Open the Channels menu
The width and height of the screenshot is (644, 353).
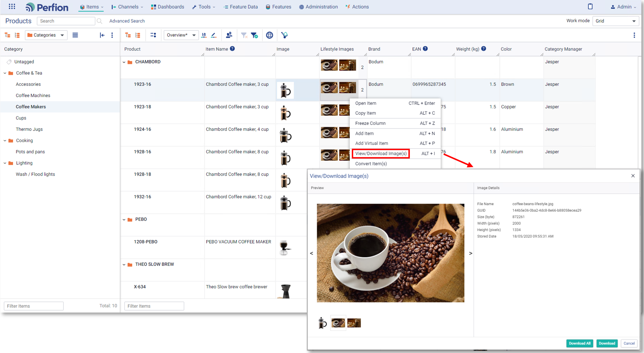(127, 7)
